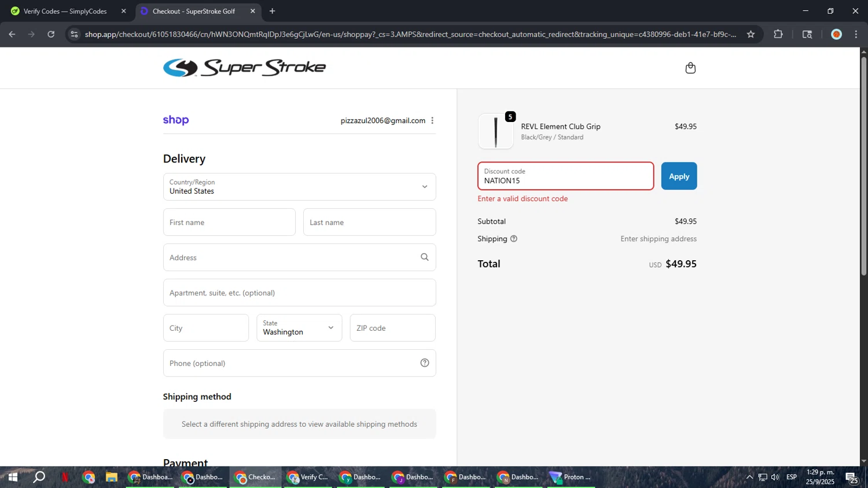Open the shopping cart bag icon

(x=690, y=68)
